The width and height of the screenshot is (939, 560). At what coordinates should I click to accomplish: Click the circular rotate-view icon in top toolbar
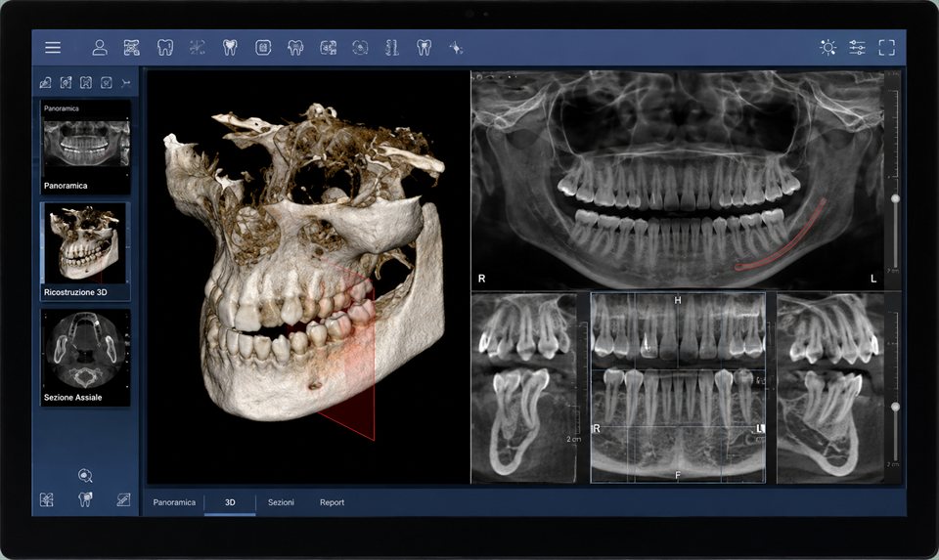point(360,47)
